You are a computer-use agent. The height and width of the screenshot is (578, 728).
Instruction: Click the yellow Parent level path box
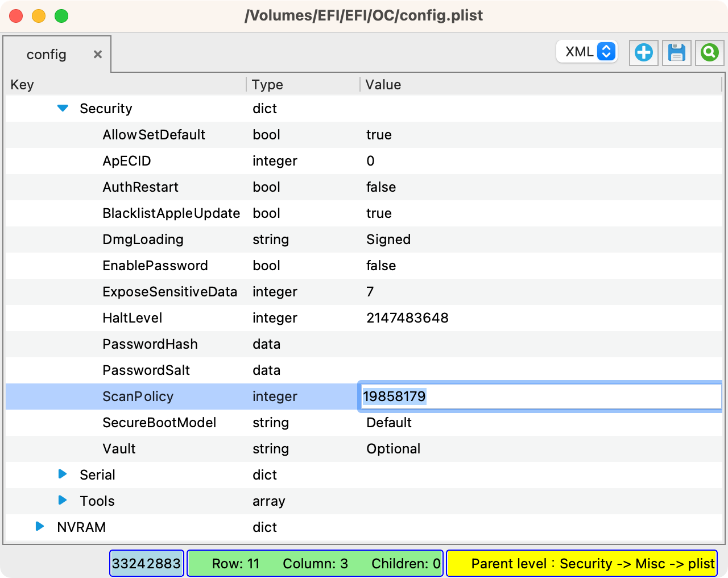coord(582,563)
